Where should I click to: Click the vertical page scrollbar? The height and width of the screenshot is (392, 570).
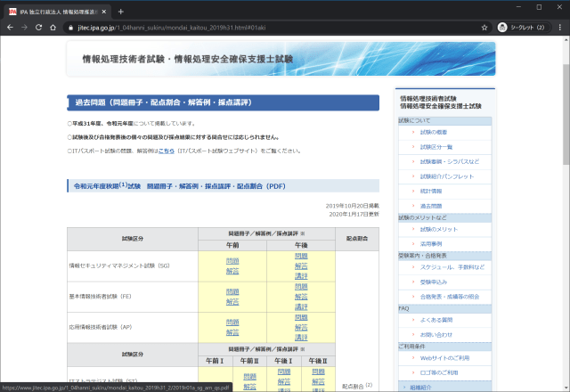(x=566, y=115)
